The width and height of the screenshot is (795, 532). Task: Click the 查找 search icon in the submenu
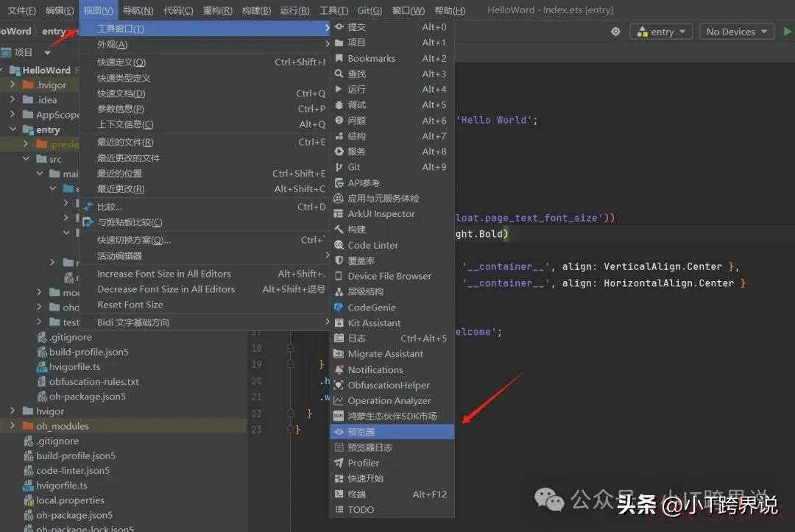[339, 74]
